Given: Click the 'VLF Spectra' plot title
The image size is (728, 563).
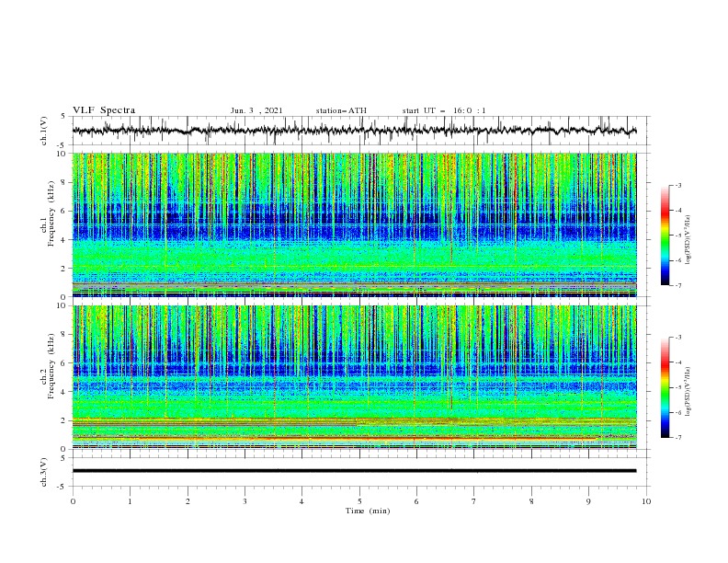Looking at the screenshot, I should pyautogui.click(x=104, y=110).
